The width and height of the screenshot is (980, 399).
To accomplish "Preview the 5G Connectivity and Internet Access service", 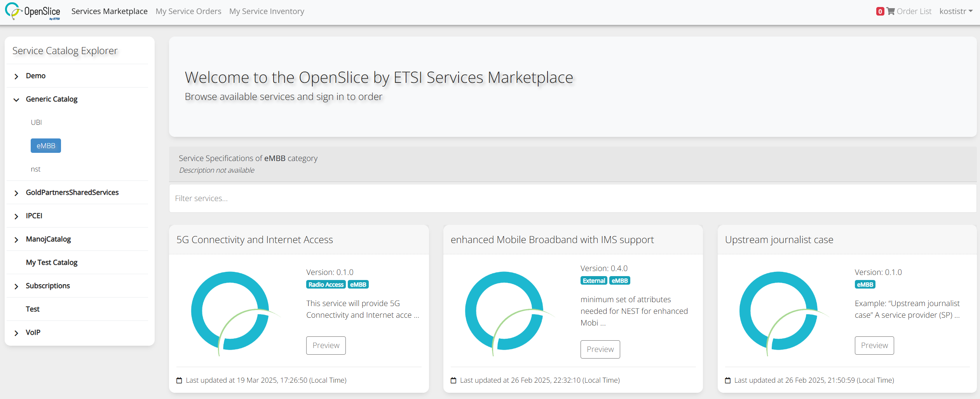I will click(x=326, y=345).
